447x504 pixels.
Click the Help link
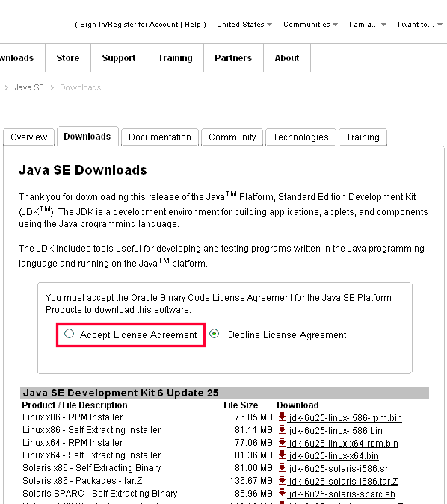(192, 25)
